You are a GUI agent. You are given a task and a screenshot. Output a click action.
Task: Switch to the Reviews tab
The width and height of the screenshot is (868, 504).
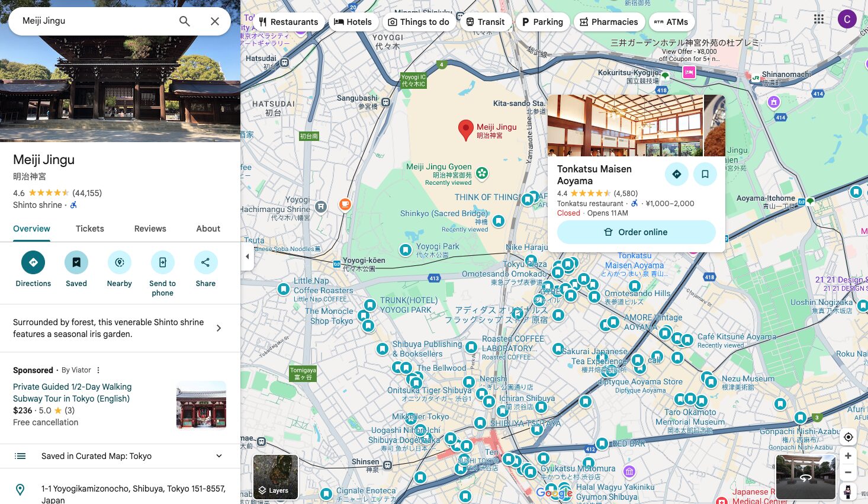coord(150,229)
